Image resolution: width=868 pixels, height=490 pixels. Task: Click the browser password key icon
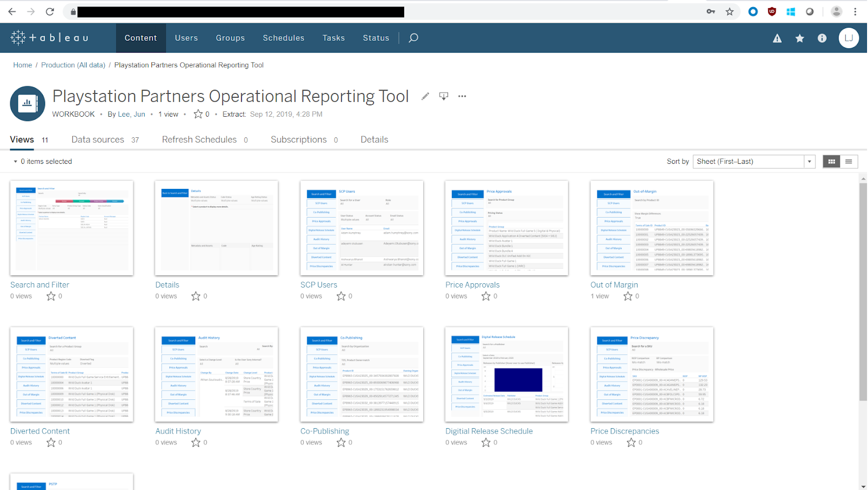(711, 11)
